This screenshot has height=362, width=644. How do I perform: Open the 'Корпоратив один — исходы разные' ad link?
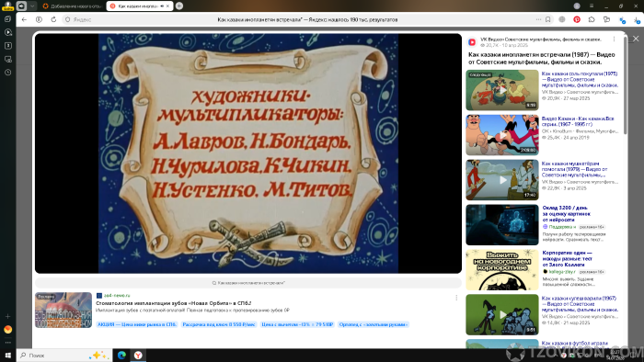[x=568, y=259]
